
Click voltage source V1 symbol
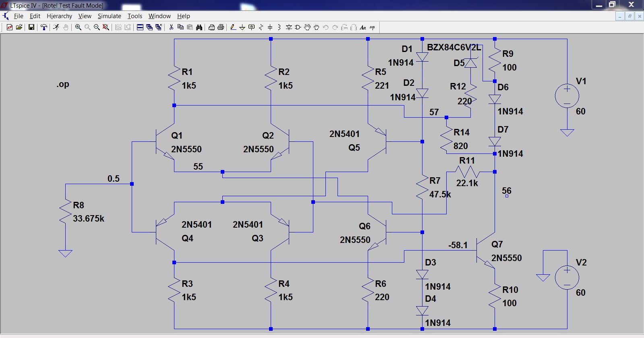(x=567, y=96)
